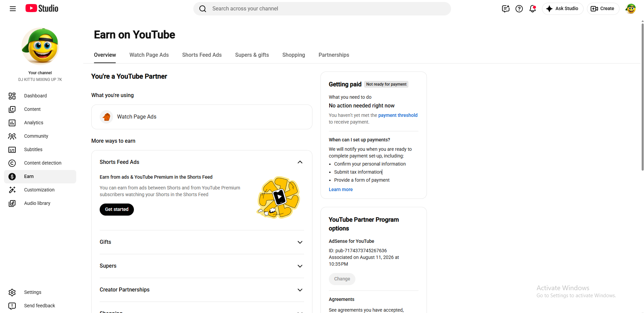The width and height of the screenshot is (644, 313).
Task: Click the Content videos icon
Action: [x=12, y=109]
